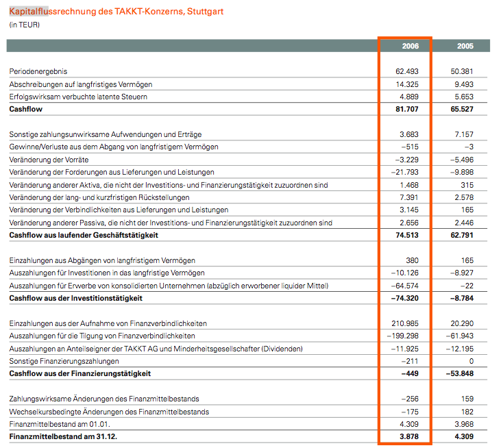Click the total 74.513
Screen dimensions: 503x448
(x=407, y=236)
